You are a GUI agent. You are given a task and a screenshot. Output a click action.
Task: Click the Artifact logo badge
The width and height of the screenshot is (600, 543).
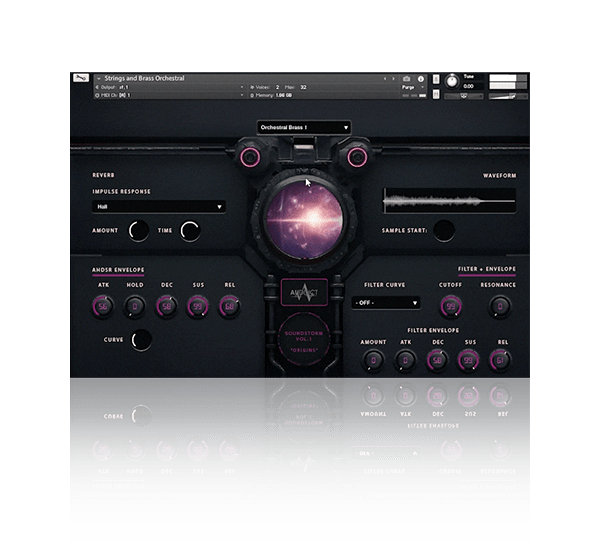(x=304, y=292)
